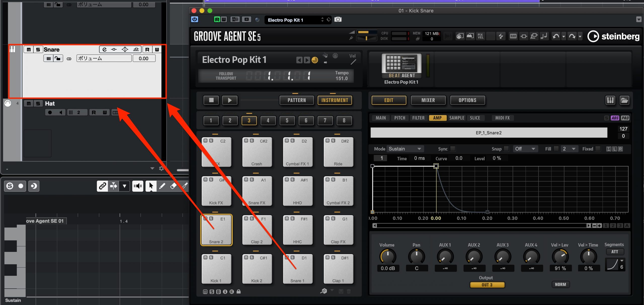644x305 pixels.
Task: Click the Volume knob
Action: coord(388,257)
